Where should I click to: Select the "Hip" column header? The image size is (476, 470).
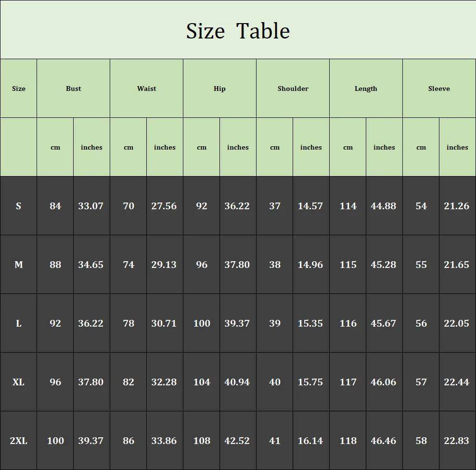(219, 89)
